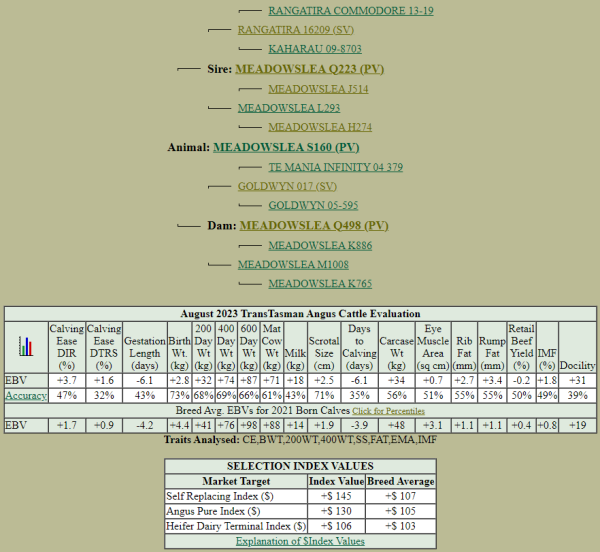
Task: Select the Gestation Length header cell
Action: point(145,347)
